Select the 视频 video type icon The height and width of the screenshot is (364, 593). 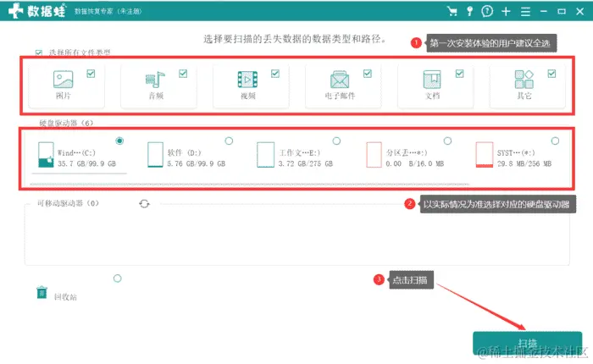pyautogui.click(x=247, y=80)
